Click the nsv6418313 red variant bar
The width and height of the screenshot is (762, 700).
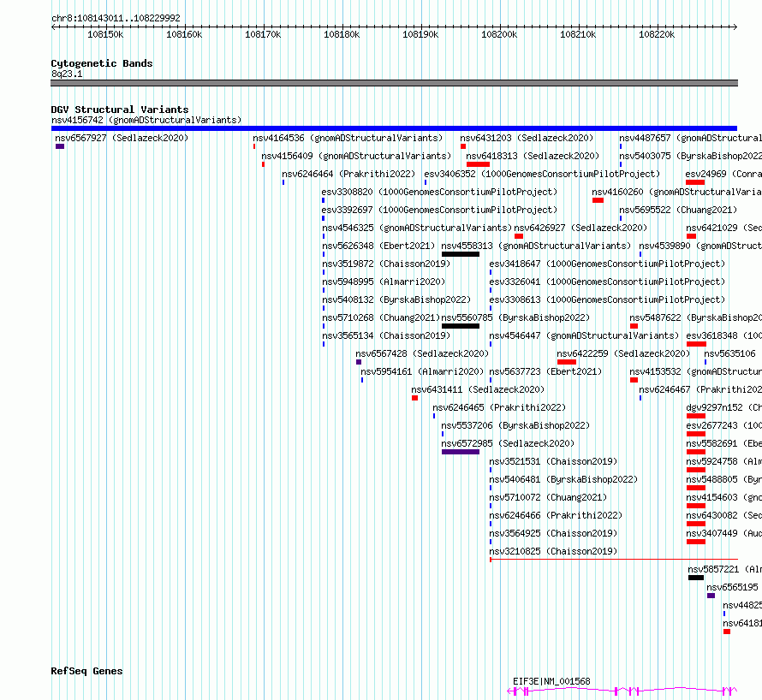478,164
